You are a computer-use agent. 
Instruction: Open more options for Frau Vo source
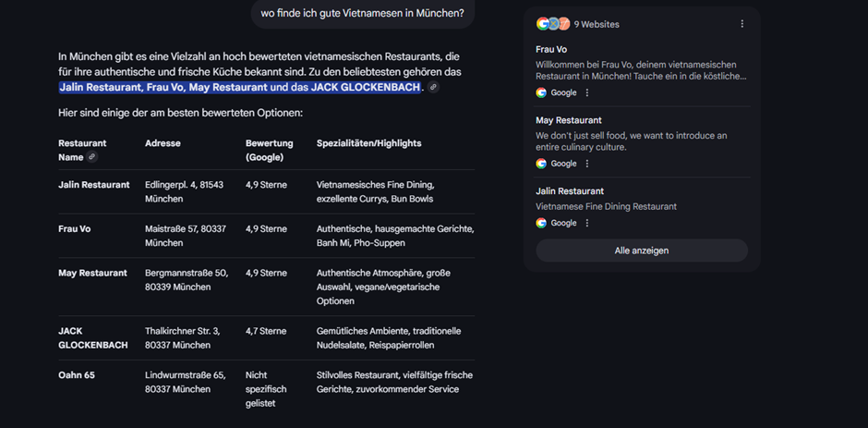tap(587, 92)
